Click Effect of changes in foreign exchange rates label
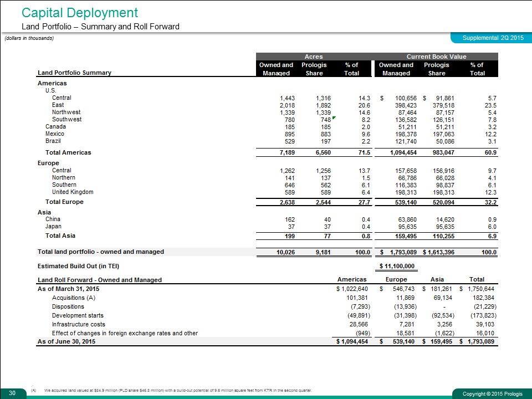The image size is (532, 399). click(x=125, y=333)
